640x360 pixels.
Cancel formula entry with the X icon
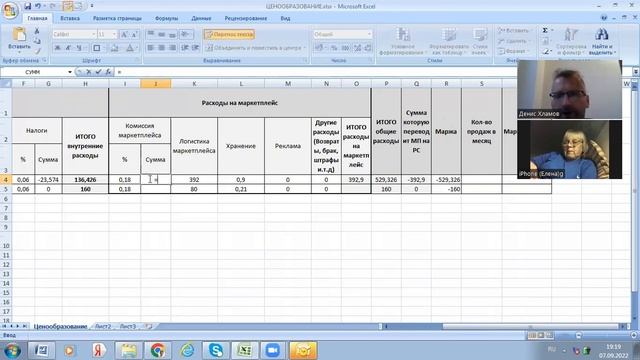pos(89,72)
